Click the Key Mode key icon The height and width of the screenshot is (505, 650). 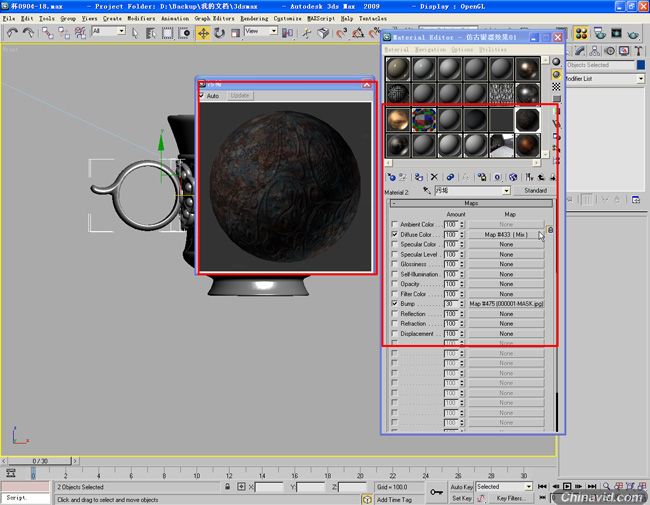pos(436,492)
